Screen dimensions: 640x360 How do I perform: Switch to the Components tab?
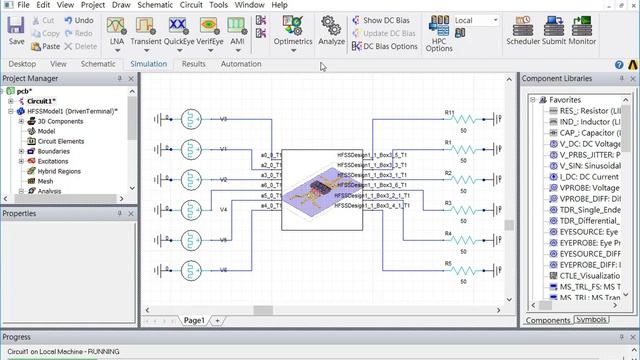547,320
